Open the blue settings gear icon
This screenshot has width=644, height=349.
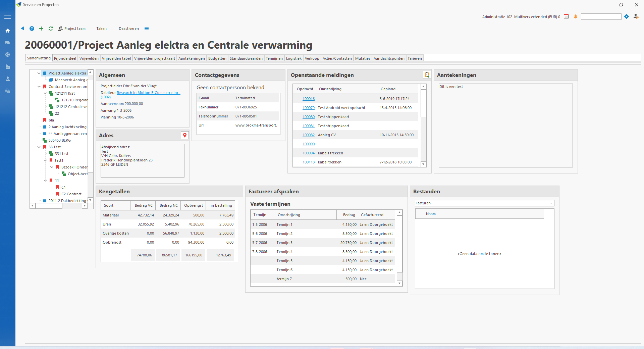[627, 16]
